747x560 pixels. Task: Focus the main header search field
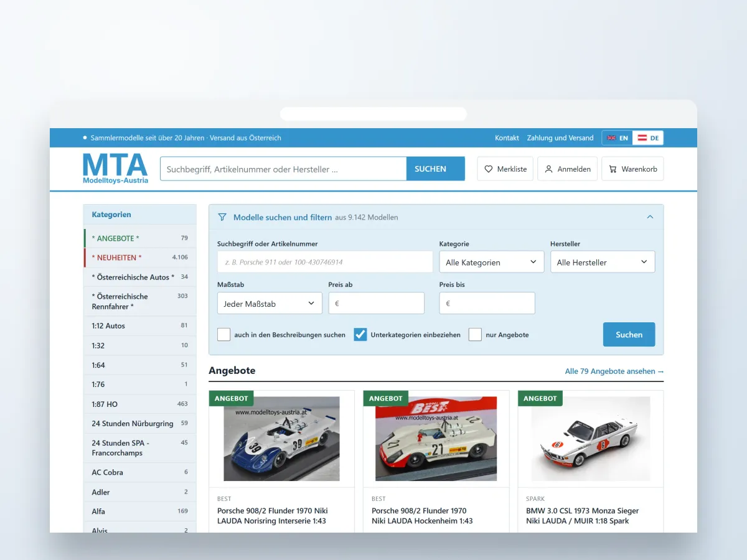[283, 169]
